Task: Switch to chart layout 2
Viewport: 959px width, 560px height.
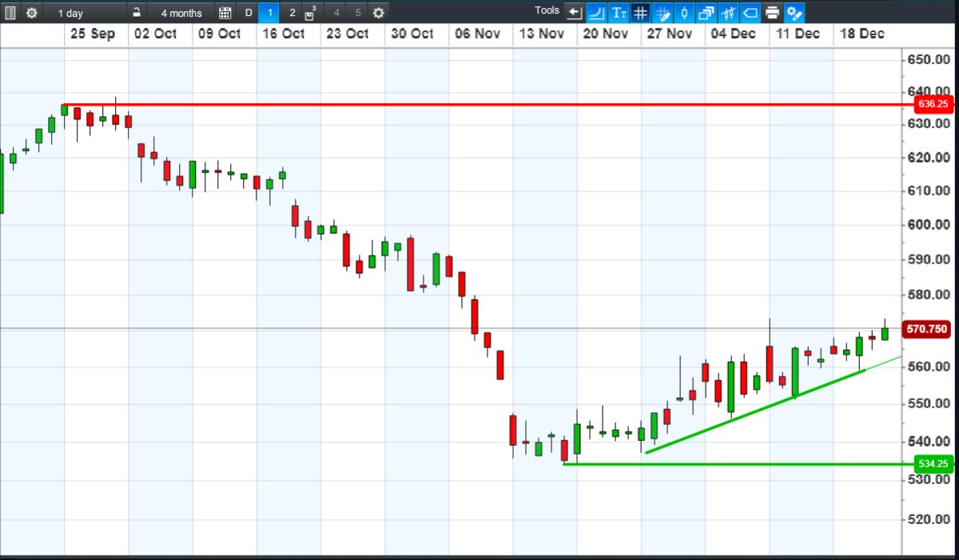Action: (292, 13)
